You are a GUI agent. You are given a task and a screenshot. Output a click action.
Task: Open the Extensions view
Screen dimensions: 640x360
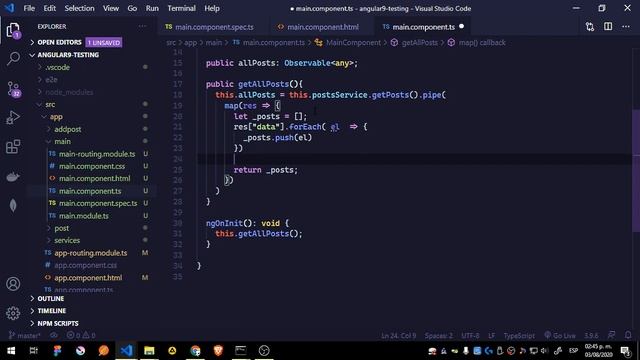[x=13, y=147]
